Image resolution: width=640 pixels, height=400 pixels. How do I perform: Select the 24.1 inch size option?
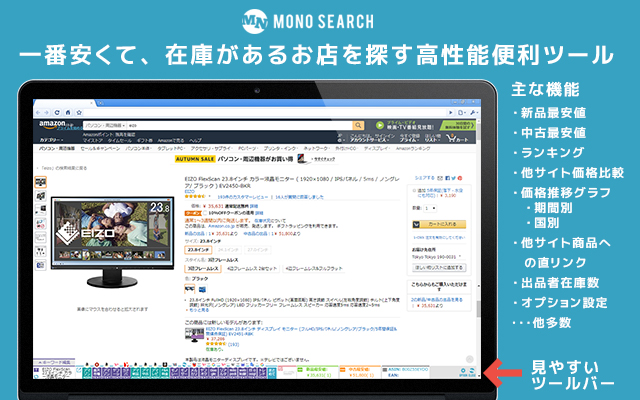228,249
